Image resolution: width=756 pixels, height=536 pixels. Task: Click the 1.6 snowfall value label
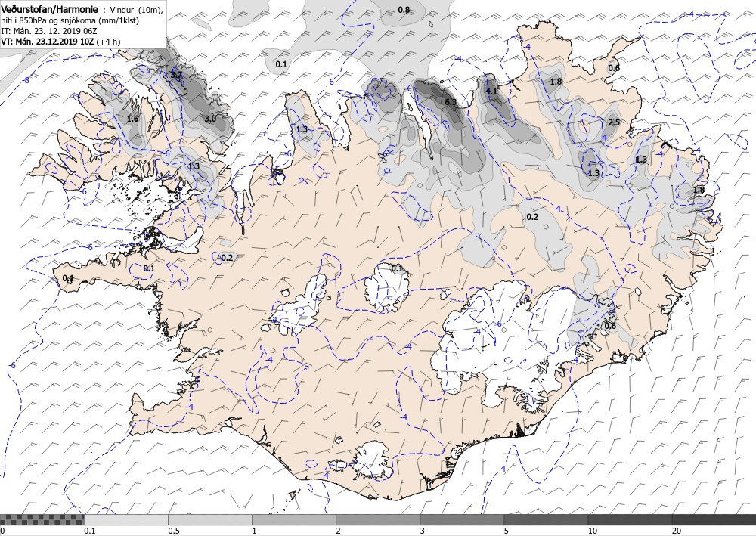132,119
